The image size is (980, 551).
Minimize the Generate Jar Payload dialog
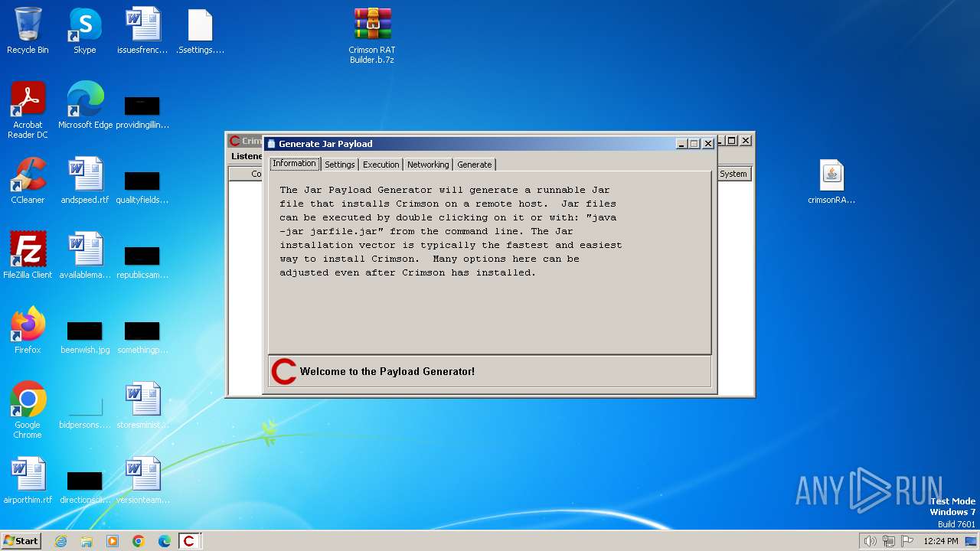(x=681, y=144)
